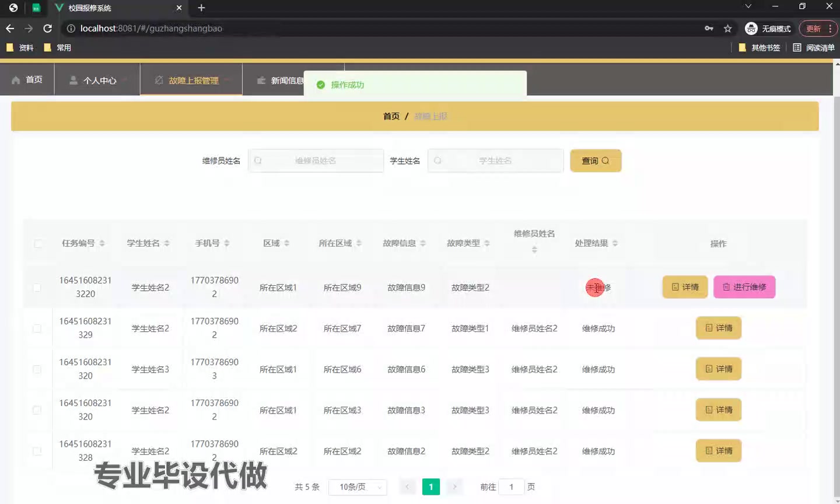Close the 校园报修系统 browser tab
Viewport: 840px width, 504px height.
click(179, 8)
